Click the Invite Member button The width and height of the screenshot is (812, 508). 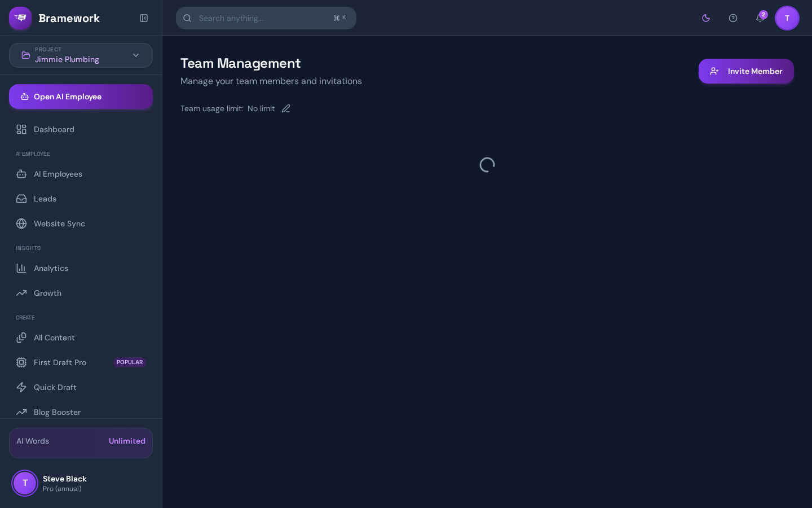point(746,71)
